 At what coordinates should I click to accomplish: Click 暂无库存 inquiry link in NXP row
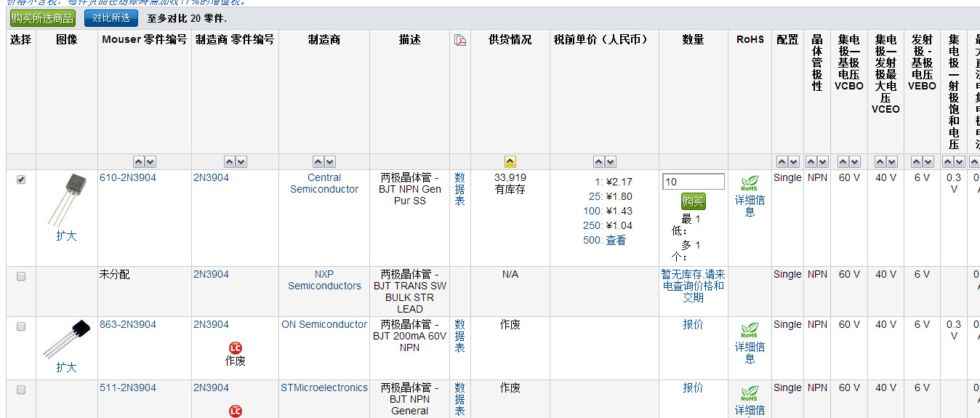[693, 286]
